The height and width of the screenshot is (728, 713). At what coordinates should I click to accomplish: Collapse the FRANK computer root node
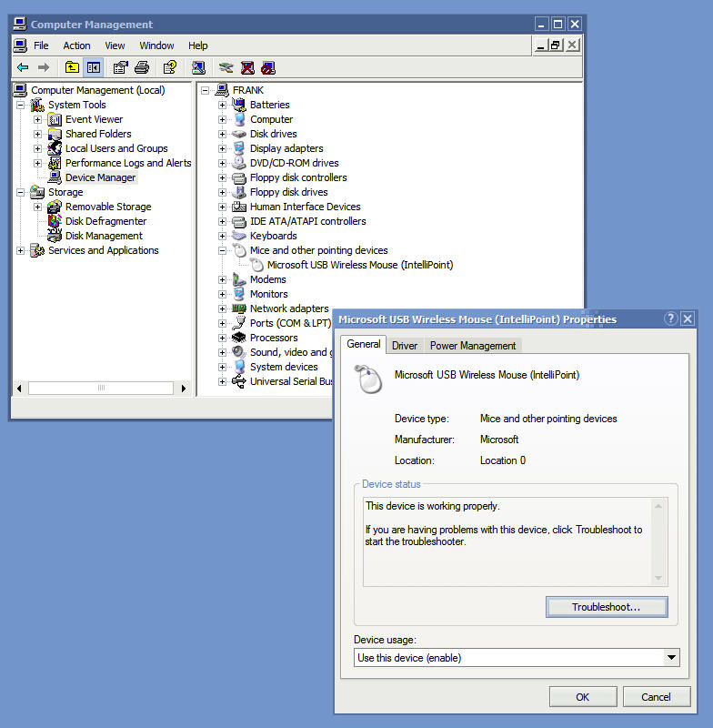click(x=205, y=90)
